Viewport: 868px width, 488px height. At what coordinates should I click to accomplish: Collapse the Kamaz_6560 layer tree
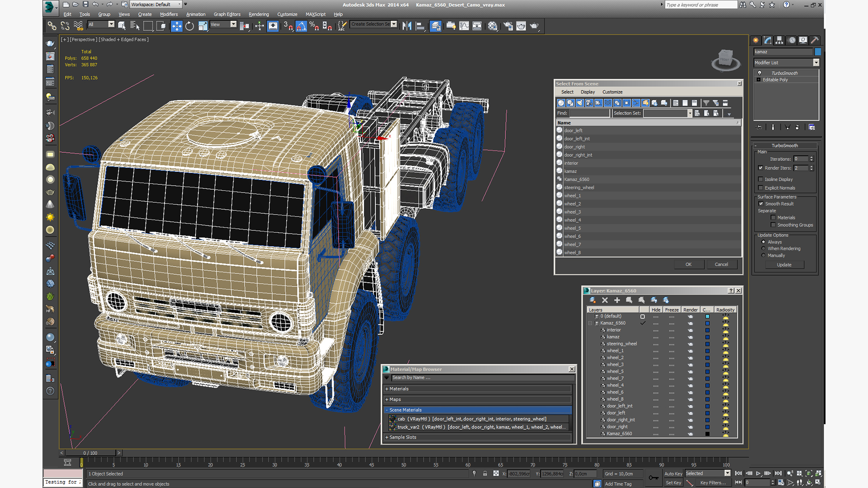pos(590,323)
